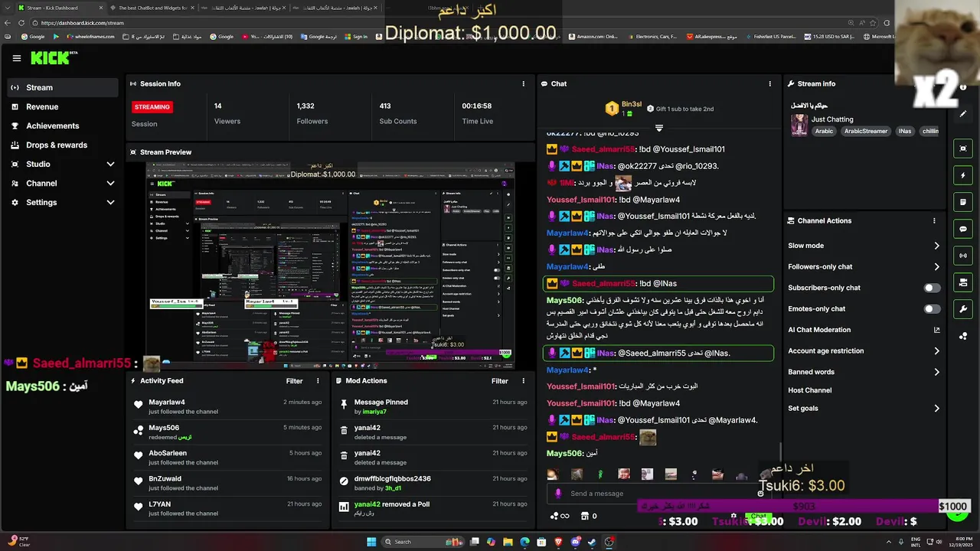
Task: Open Activity Feed Filter options
Action: coord(294,380)
